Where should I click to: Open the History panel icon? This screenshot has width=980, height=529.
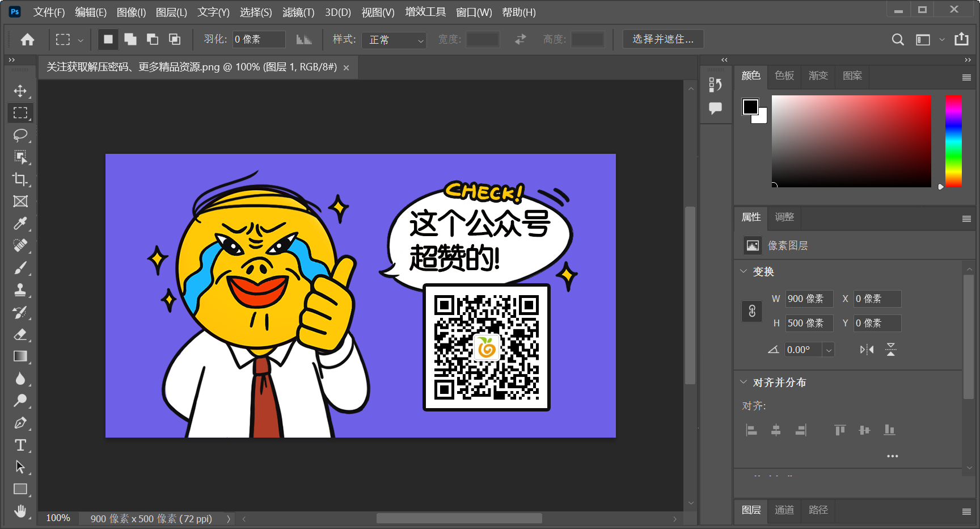pos(715,85)
